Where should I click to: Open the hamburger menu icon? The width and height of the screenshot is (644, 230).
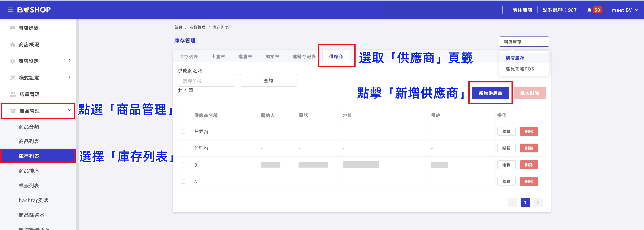pos(10,10)
